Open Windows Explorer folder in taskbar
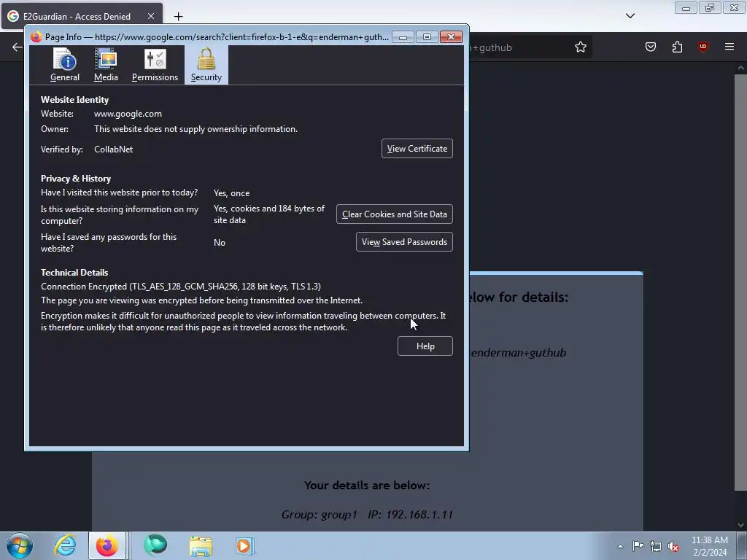 point(201,545)
